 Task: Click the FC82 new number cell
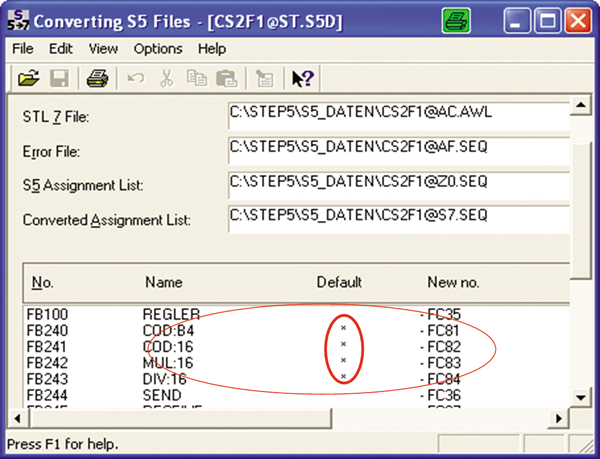tap(444, 347)
